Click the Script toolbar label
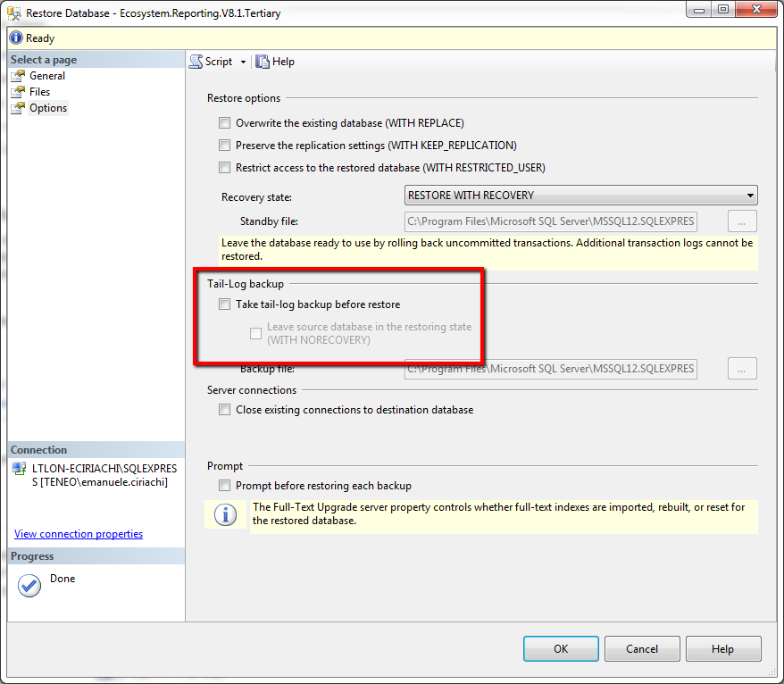 click(x=219, y=62)
